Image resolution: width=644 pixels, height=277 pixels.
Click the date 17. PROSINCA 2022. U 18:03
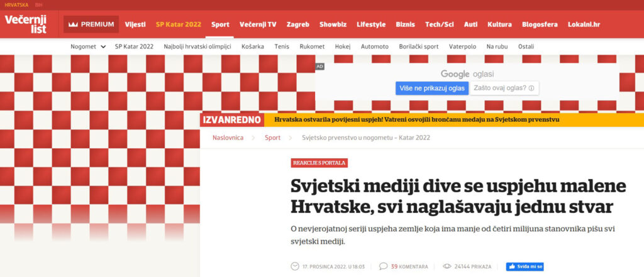point(333,266)
